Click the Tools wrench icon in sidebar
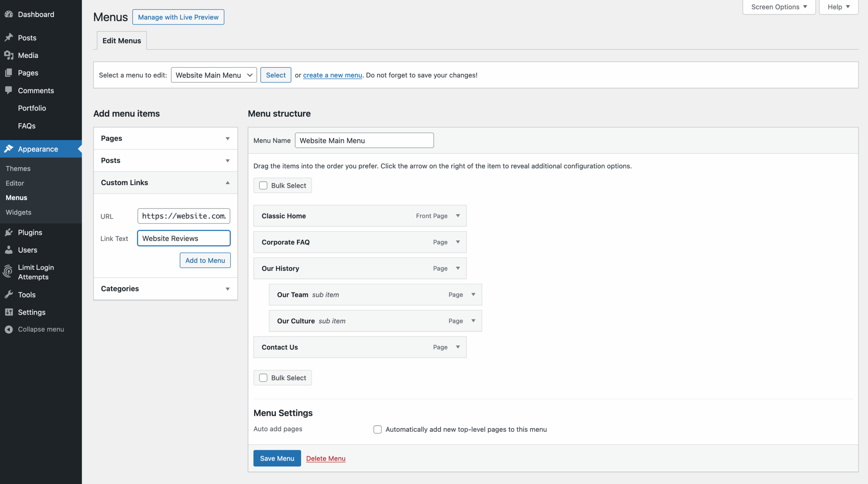Screen dimensions: 868x484 9,295
